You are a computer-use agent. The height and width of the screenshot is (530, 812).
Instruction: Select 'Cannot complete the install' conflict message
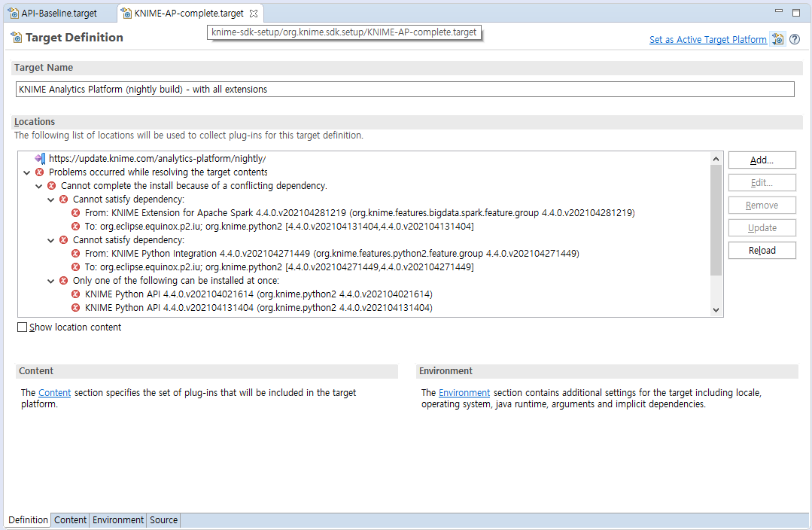tap(193, 185)
